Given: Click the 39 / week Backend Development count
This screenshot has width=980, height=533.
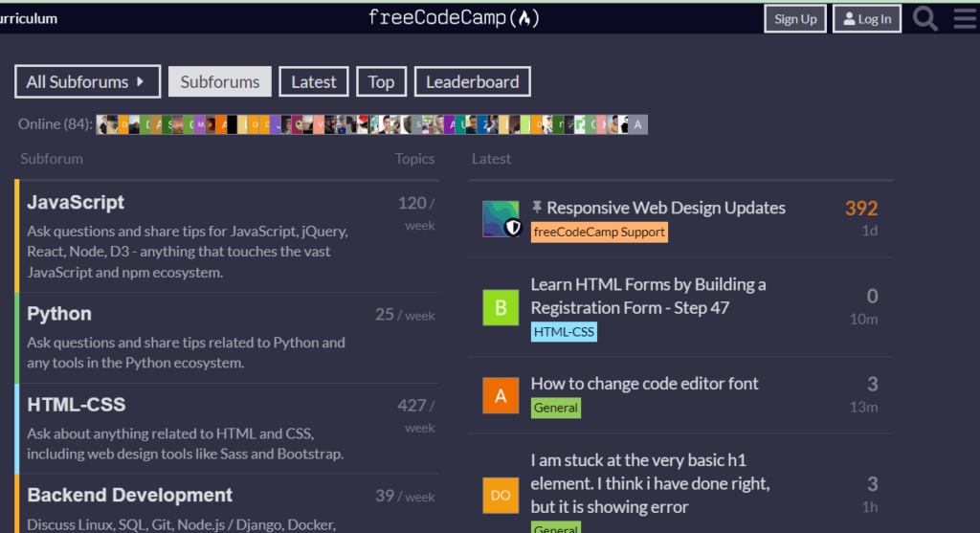Looking at the screenshot, I should point(405,496).
